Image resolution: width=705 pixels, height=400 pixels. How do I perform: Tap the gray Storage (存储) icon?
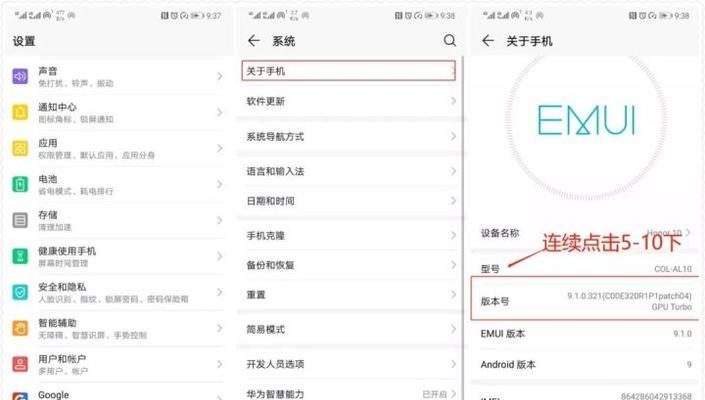coord(20,220)
